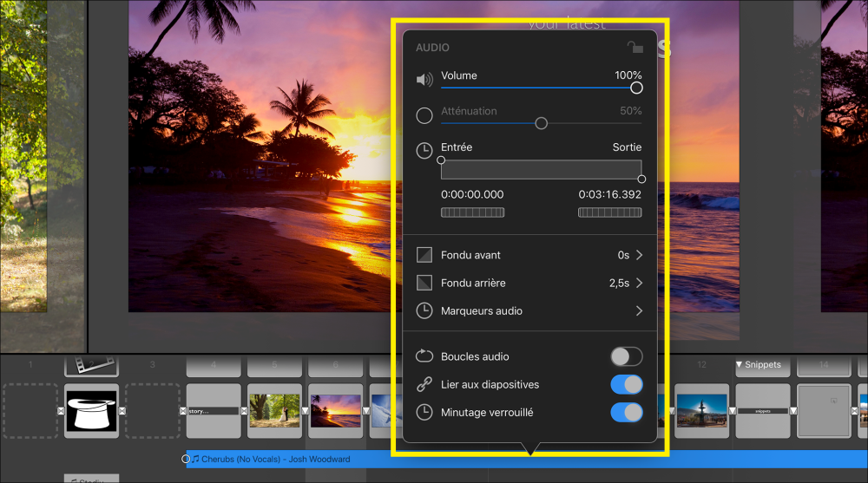Select the snippets title slide in the timeline
Image resolution: width=868 pixels, height=483 pixels.
(763, 411)
